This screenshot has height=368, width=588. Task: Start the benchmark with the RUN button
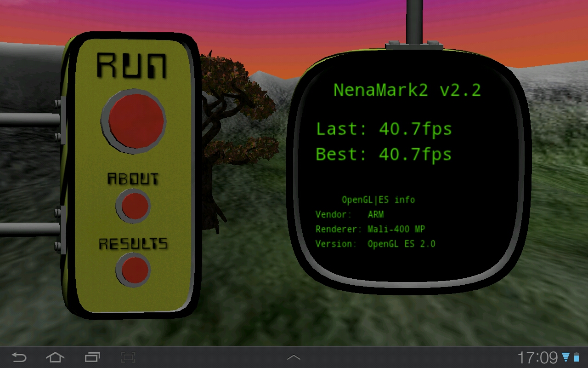click(134, 121)
